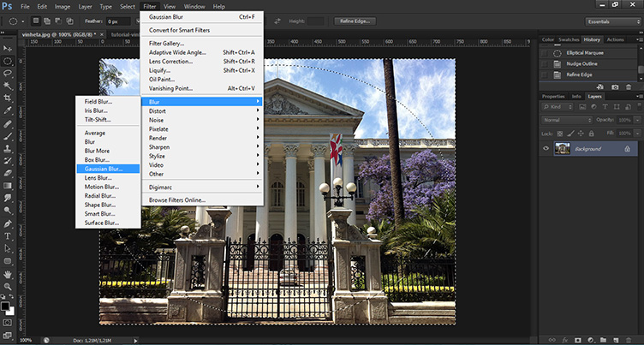
Task: Create new snapshot in History panel
Action: pyautogui.click(x=615, y=86)
